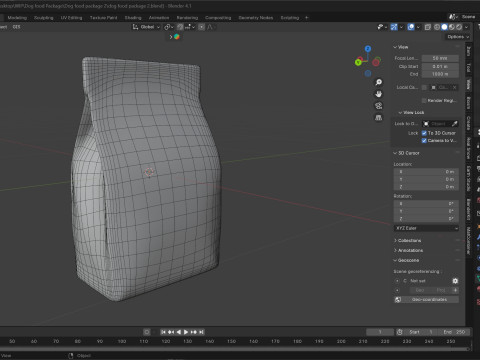Screen dimensions: 480x360
Task: Uncheck Lock Camera to View
Action: pos(424,141)
